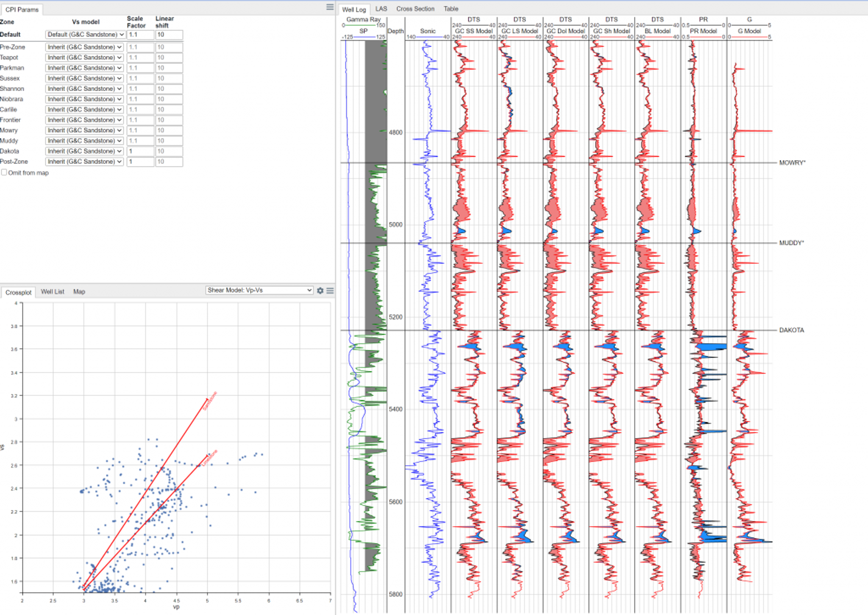Click the PR Model track header
Image resolution: width=868 pixels, height=615 pixels.
[703, 31]
